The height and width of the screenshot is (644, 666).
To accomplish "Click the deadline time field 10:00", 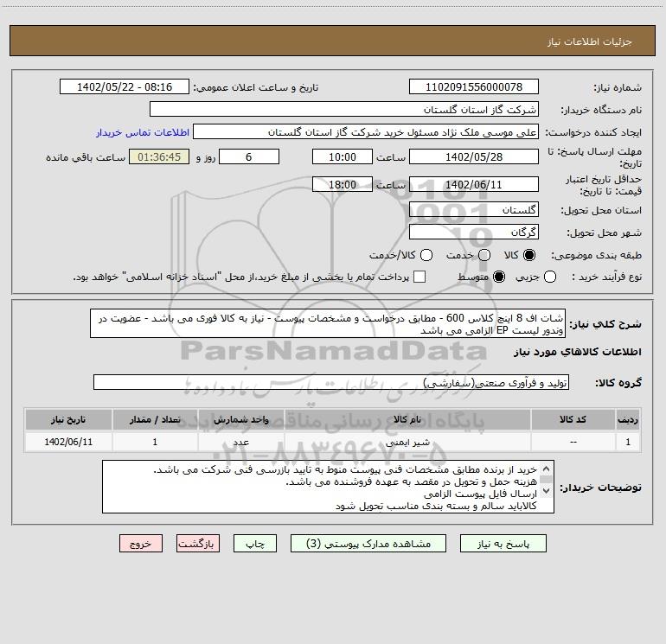I will [343, 156].
